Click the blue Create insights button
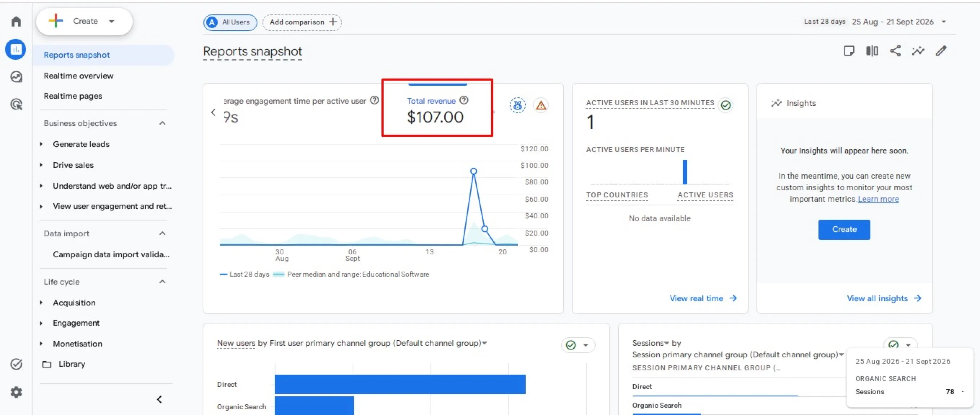Screen dimensions: 980x415 click(844, 229)
